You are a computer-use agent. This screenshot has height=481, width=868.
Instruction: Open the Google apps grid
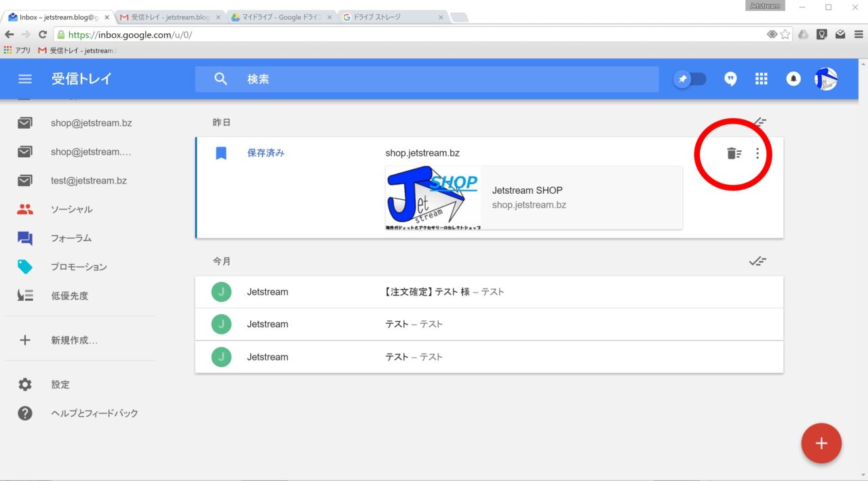762,79
